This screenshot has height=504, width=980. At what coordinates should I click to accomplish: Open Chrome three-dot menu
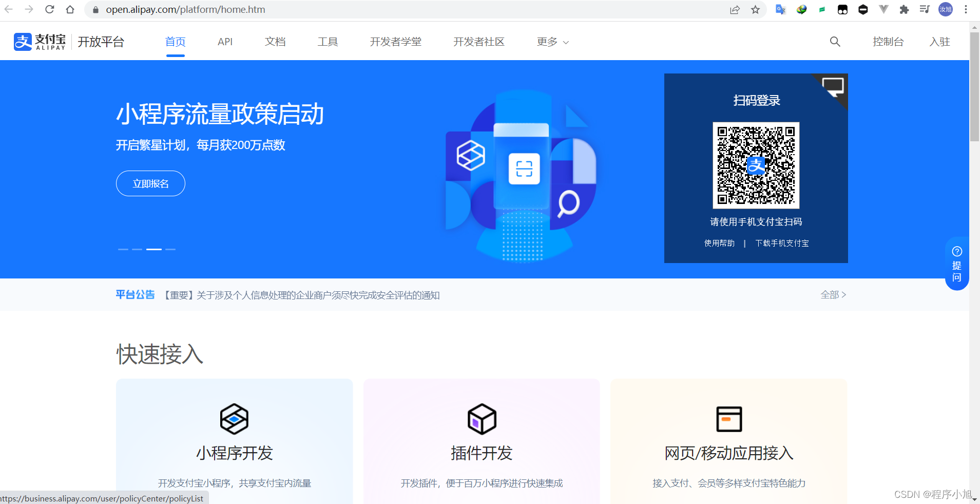(x=966, y=9)
